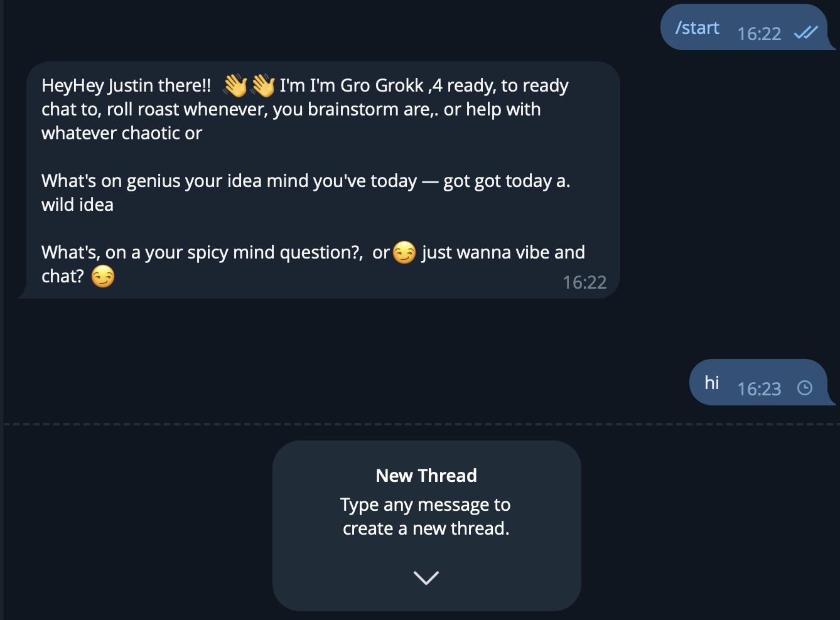Click the pending clock icon on hi message
Viewport: 840px width, 620px height.
(805, 388)
